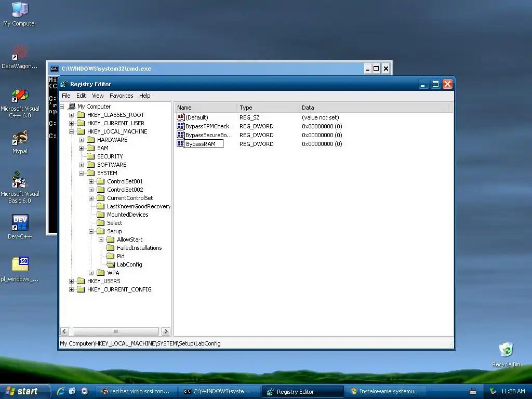
Task: Expand the HARDWARE key
Action: 81,140
